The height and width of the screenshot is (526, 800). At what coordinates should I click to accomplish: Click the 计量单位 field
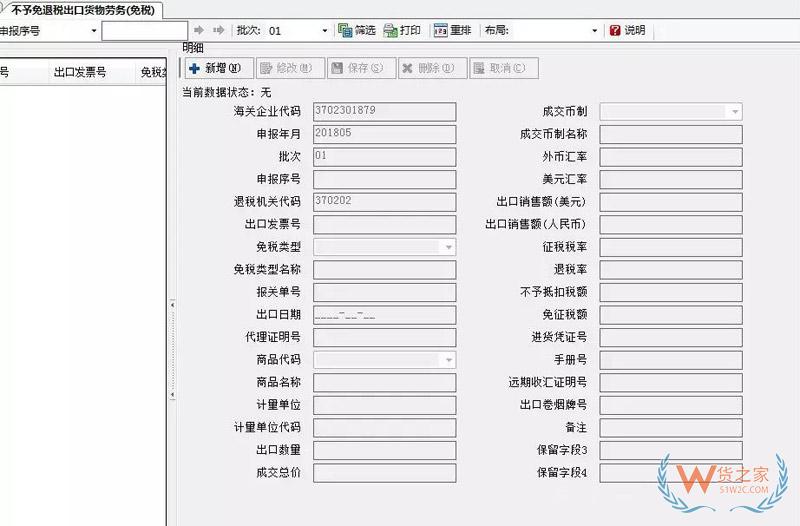[x=385, y=405]
